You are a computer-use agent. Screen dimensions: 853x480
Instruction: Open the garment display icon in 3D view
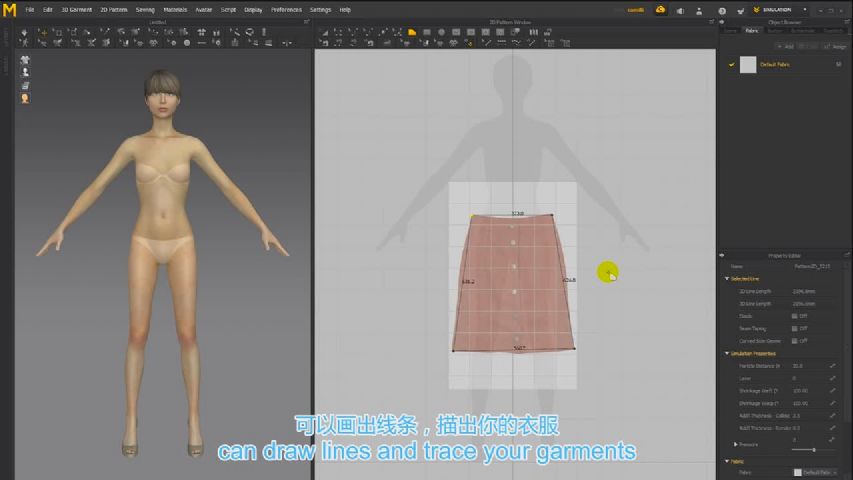tap(25, 60)
